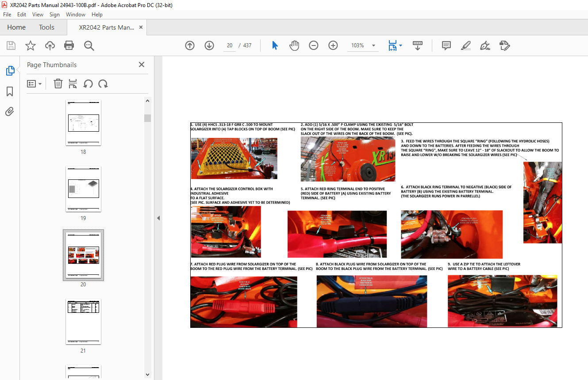Add a comment with the sticky note icon
The width and height of the screenshot is (588, 380).
pyautogui.click(x=446, y=46)
